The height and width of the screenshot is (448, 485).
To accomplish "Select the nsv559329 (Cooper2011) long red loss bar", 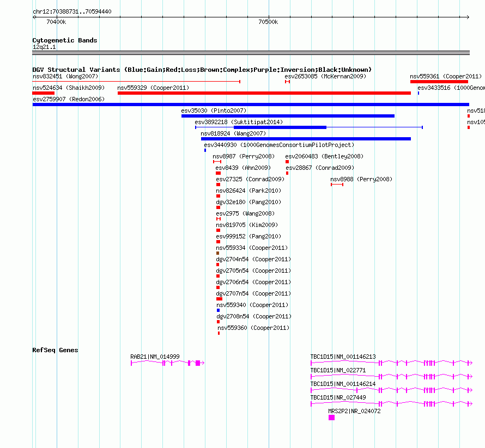I will [264, 93].
